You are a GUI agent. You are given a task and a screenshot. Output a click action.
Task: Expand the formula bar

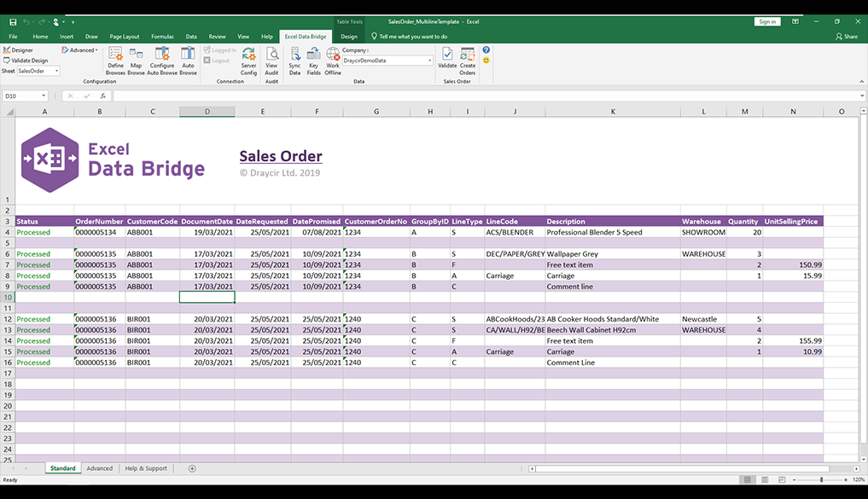862,96
